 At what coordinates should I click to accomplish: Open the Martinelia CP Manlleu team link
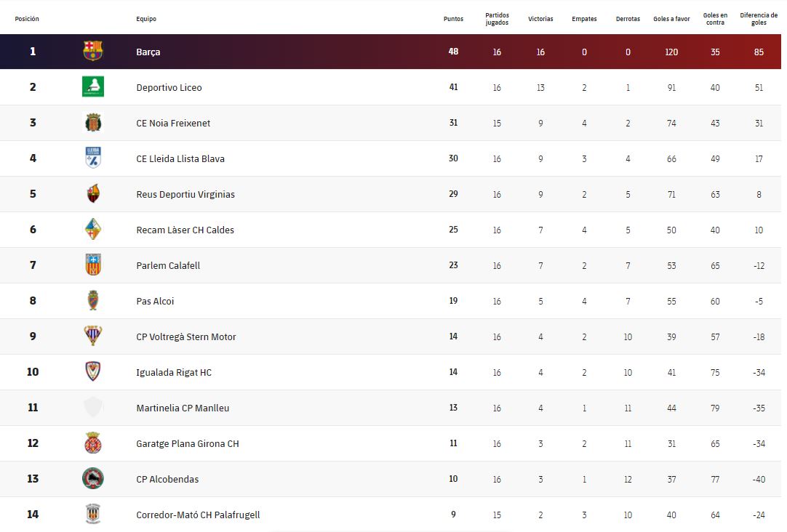183,408
